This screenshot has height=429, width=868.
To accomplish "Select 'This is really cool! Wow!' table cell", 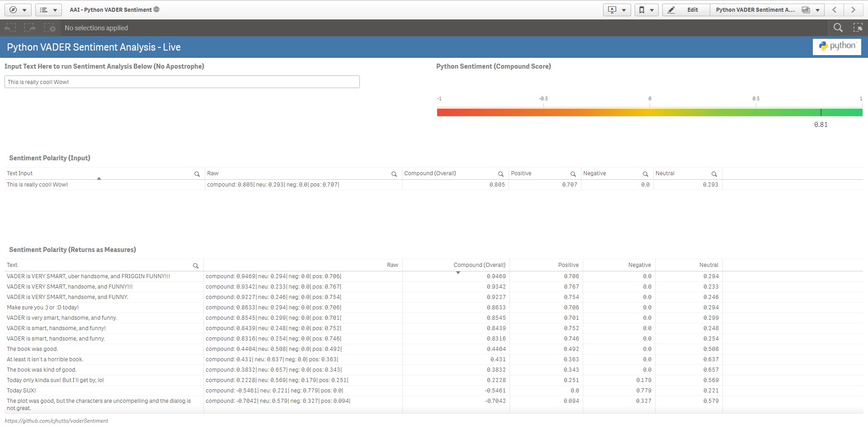I will coord(104,185).
